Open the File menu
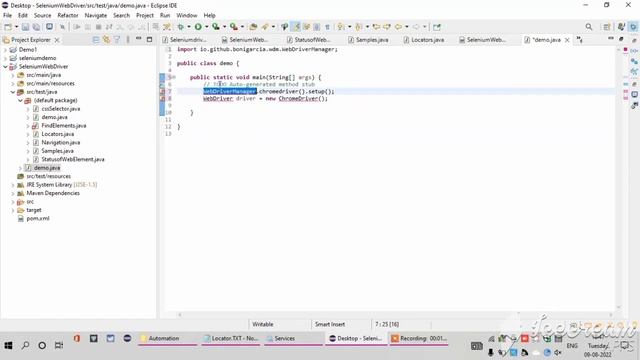 tap(7, 15)
